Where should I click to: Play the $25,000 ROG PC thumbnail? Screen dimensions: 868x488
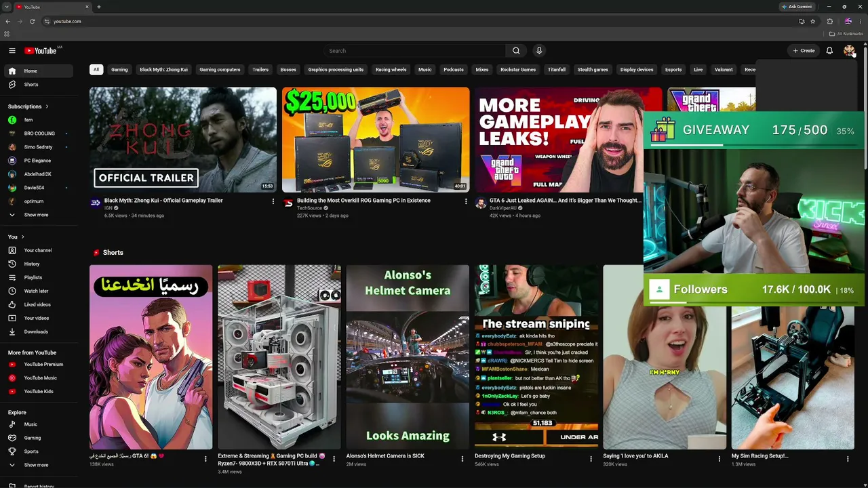point(376,140)
